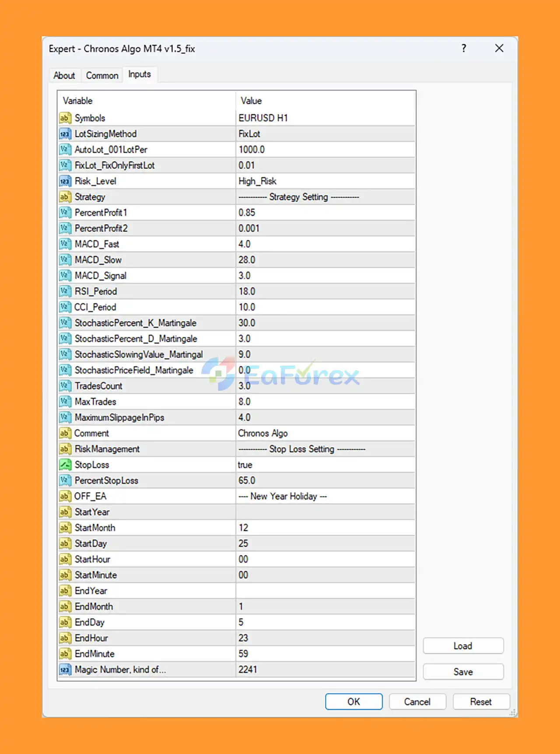Click the icon beside TradesCount
The height and width of the screenshot is (754, 560).
coord(65,386)
